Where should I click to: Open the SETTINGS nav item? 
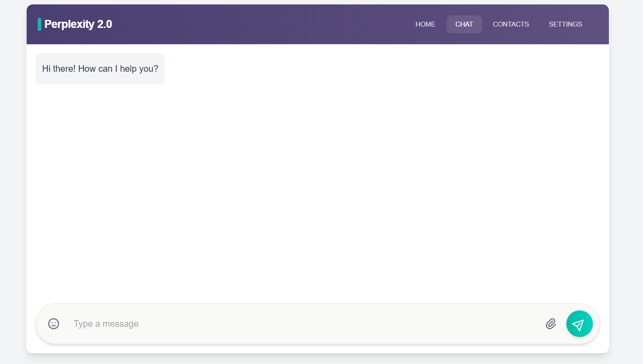tap(565, 24)
